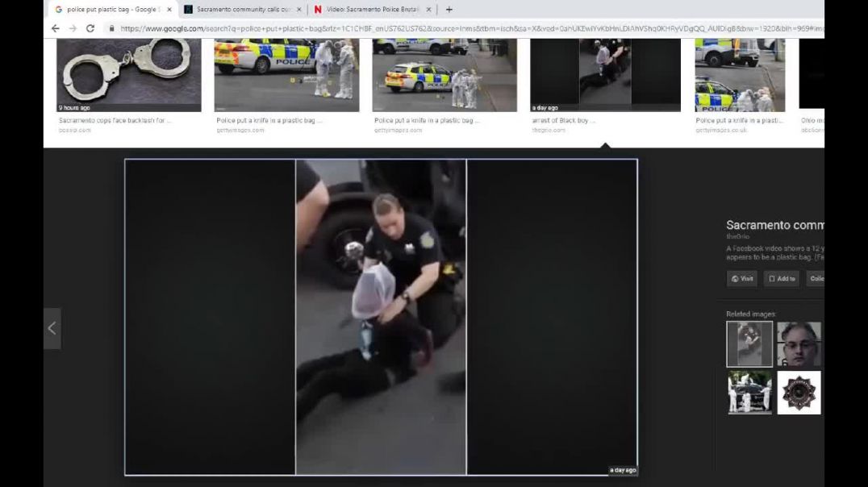The height and width of the screenshot is (487, 868).
Task: Click the Add to button
Action: [780, 278]
